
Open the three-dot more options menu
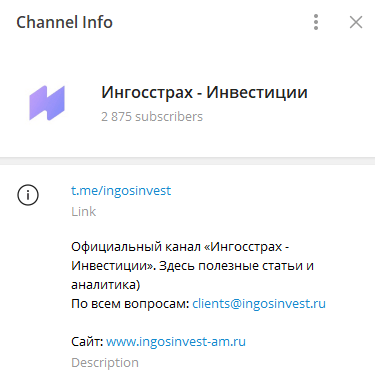[x=316, y=22]
